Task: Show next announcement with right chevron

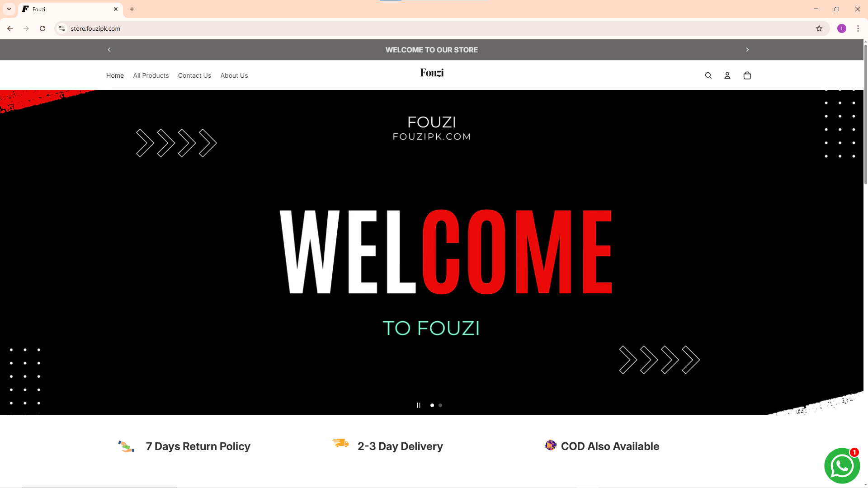Action: [747, 50]
